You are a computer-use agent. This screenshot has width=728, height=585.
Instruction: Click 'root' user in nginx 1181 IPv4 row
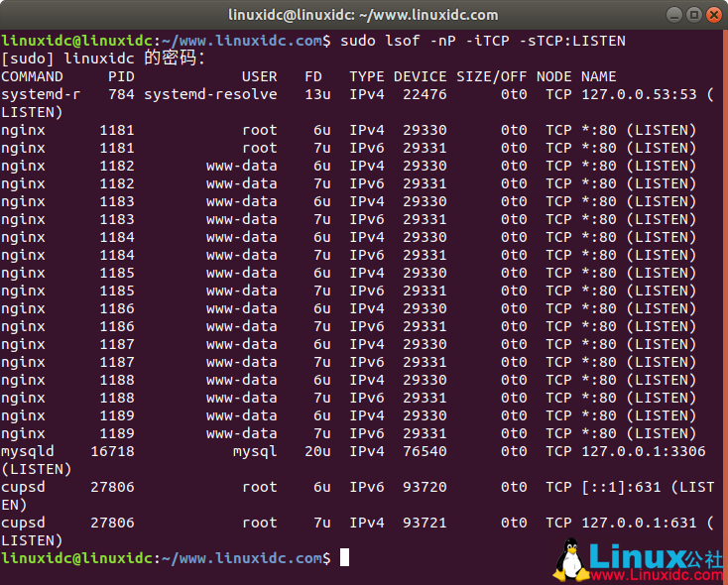260,130
